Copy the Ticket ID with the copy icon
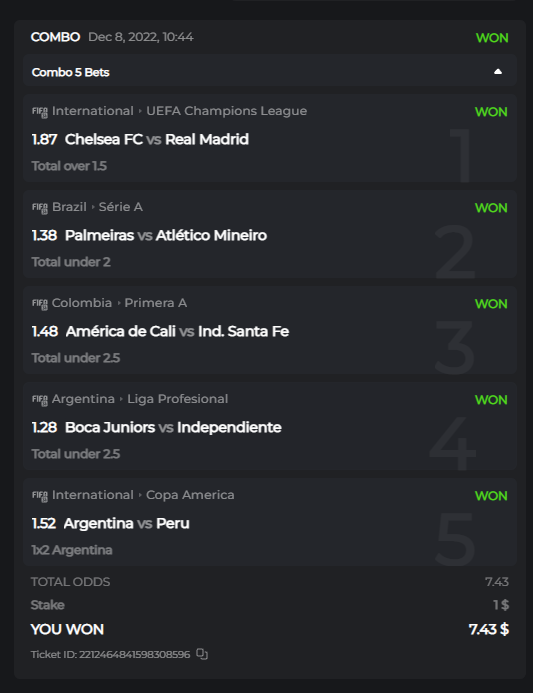 click(202, 654)
